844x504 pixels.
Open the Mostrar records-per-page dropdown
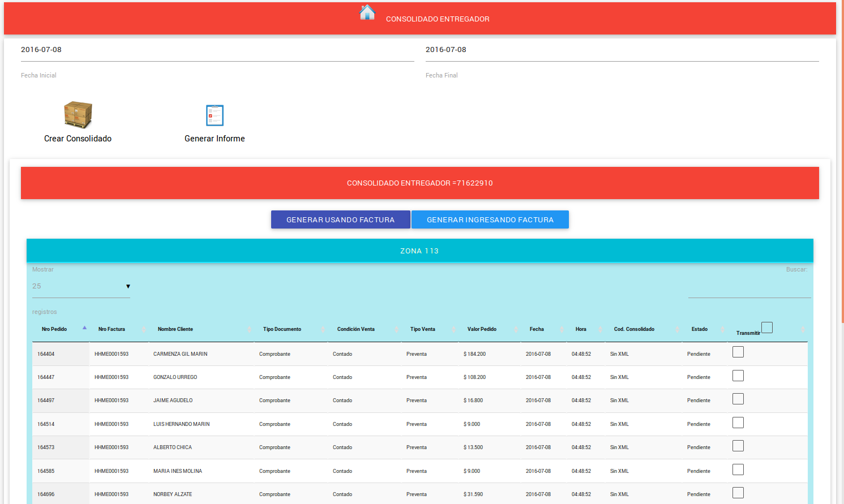[x=81, y=286]
